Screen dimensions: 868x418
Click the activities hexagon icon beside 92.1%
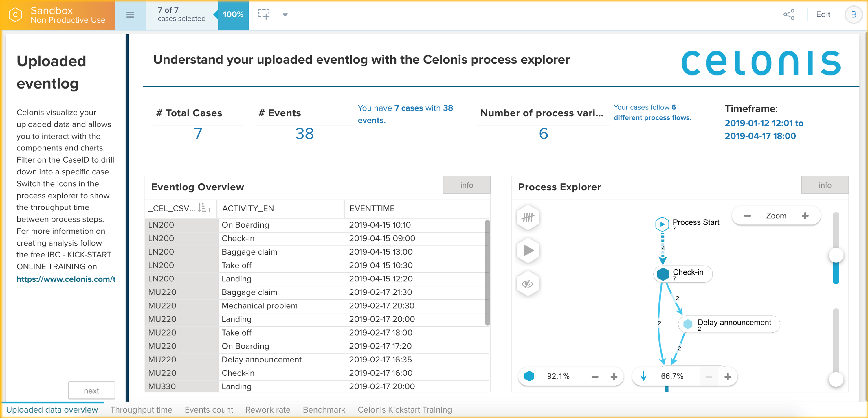529,376
